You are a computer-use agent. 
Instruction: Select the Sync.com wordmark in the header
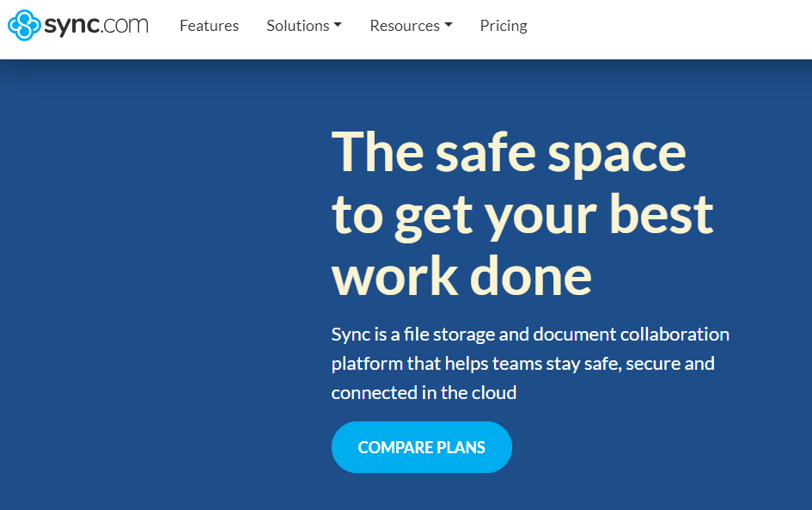[x=99, y=26]
